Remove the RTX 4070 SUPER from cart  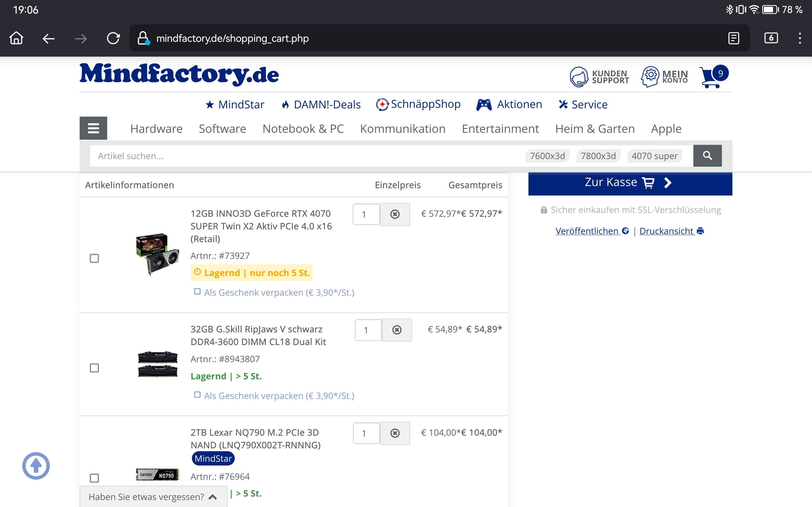[x=395, y=214]
